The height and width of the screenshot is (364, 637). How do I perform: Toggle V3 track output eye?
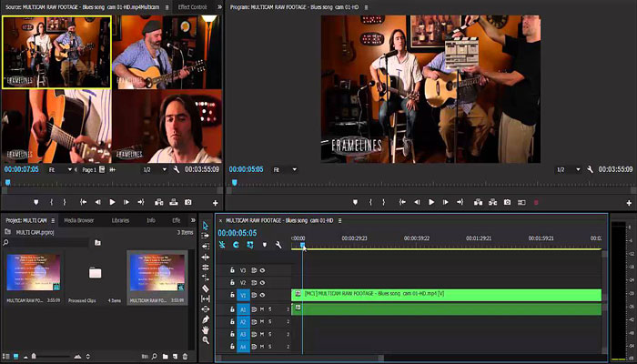[x=262, y=270]
